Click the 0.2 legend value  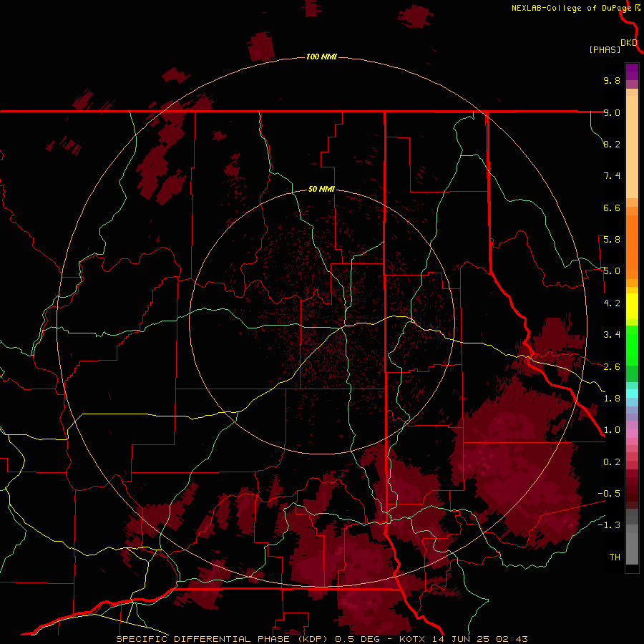pyautogui.click(x=612, y=462)
